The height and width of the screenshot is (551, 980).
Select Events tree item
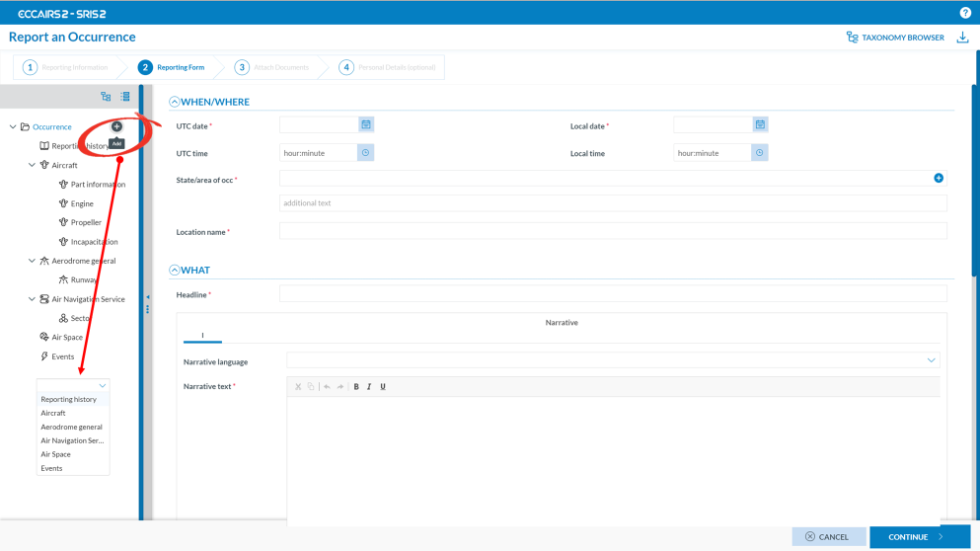coord(62,356)
